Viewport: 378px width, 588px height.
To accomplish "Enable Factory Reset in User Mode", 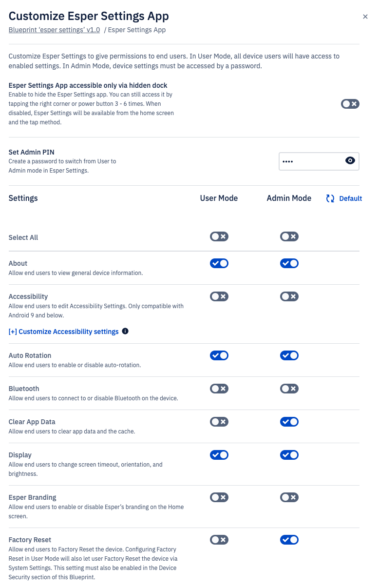I will coord(219,540).
